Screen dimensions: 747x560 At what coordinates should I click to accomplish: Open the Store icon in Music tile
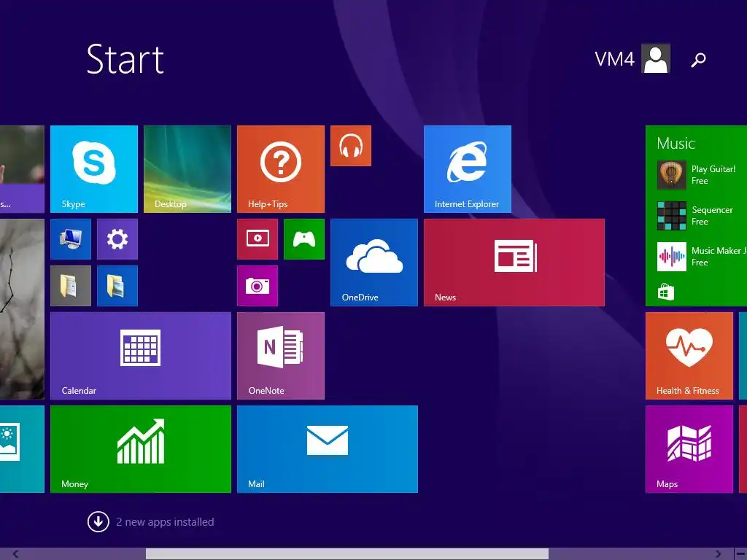(x=665, y=292)
